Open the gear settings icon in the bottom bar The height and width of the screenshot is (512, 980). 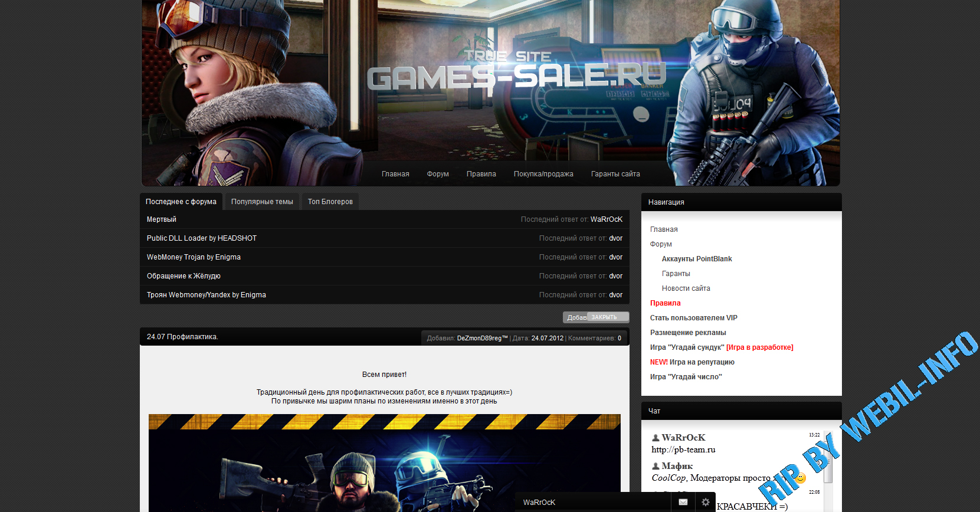(x=705, y=502)
